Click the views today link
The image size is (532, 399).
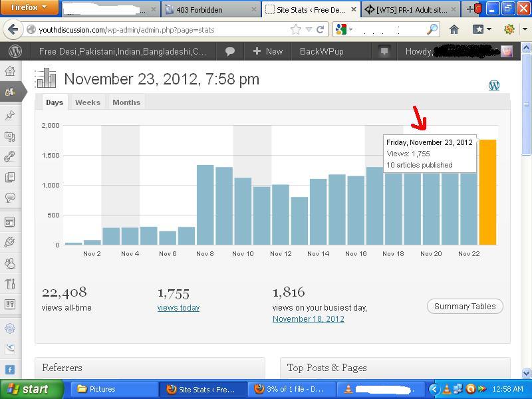click(178, 308)
